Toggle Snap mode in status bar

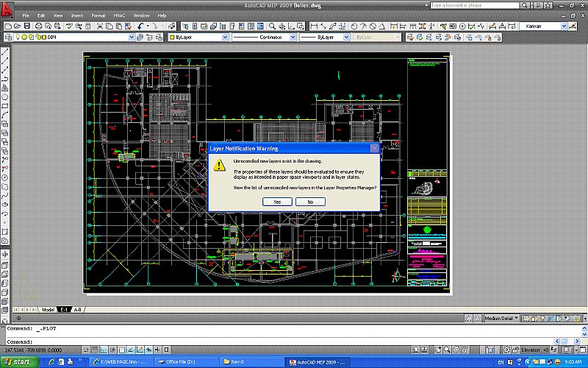85,352
